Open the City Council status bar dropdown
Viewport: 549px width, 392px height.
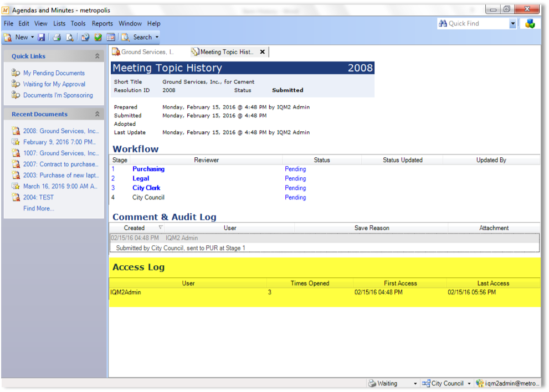[469, 384]
